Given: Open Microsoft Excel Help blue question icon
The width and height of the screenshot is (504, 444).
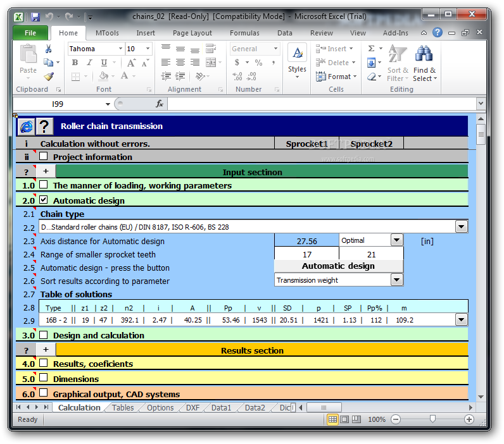Looking at the screenshot, I should pos(438,32).
